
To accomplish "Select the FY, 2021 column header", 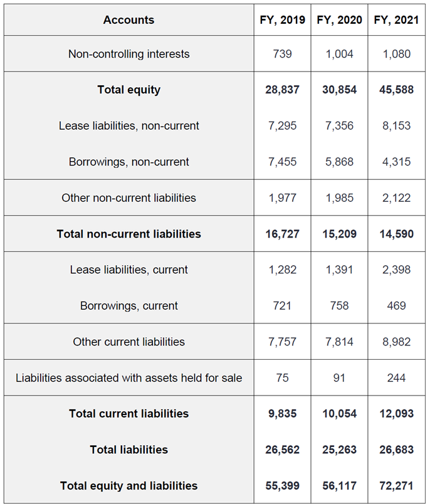I will (x=396, y=20).
